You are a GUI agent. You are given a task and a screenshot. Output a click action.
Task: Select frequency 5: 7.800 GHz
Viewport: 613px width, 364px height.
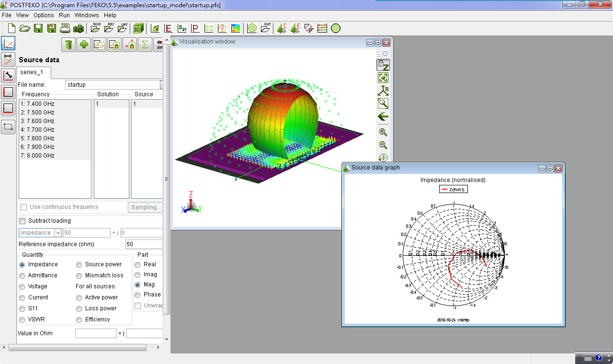[x=55, y=138]
